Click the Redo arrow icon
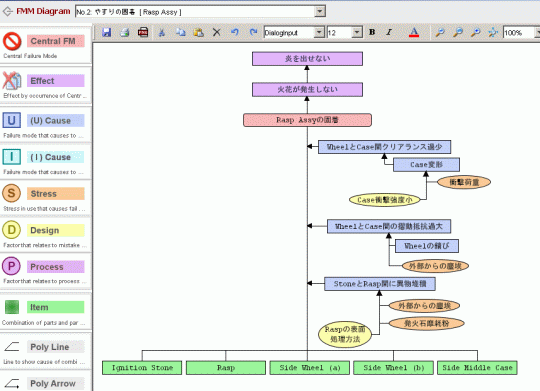 pyautogui.click(x=253, y=32)
